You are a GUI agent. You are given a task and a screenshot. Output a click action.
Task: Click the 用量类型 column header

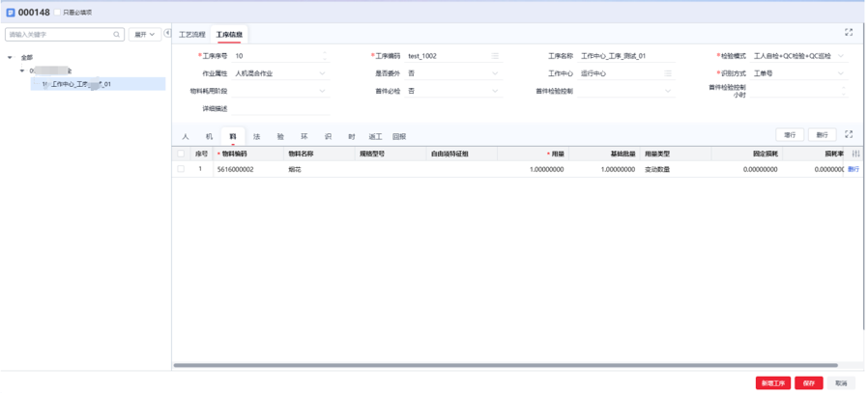(676, 154)
